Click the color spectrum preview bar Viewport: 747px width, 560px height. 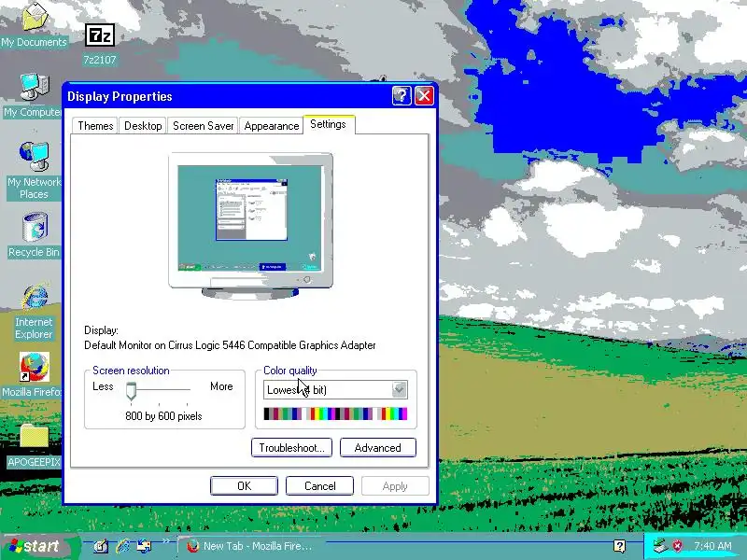335,413
